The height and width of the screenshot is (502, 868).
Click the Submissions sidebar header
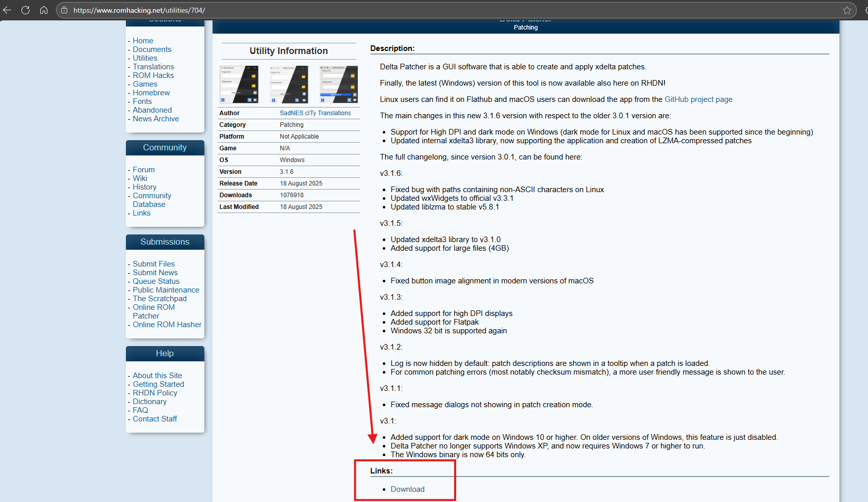pyautogui.click(x=165, y=242)
